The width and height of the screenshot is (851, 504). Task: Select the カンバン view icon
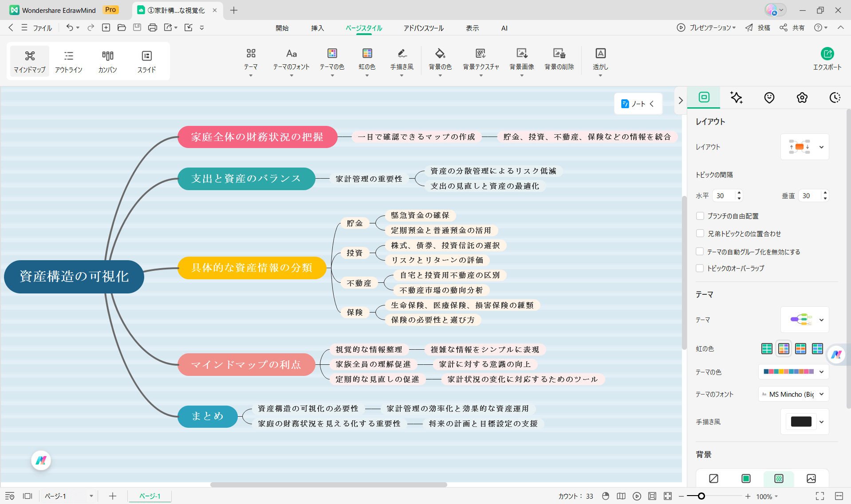107,61
